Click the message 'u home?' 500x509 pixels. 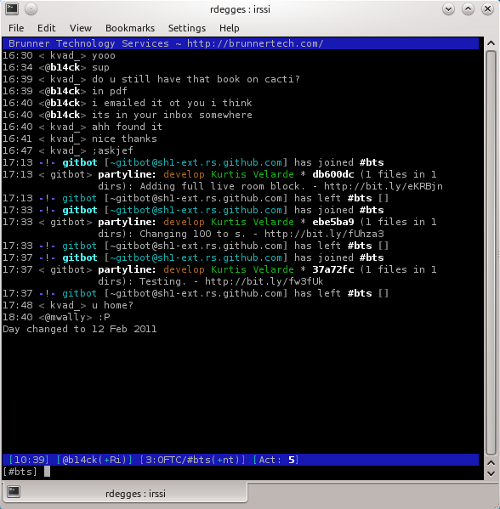tap(113, 305)
